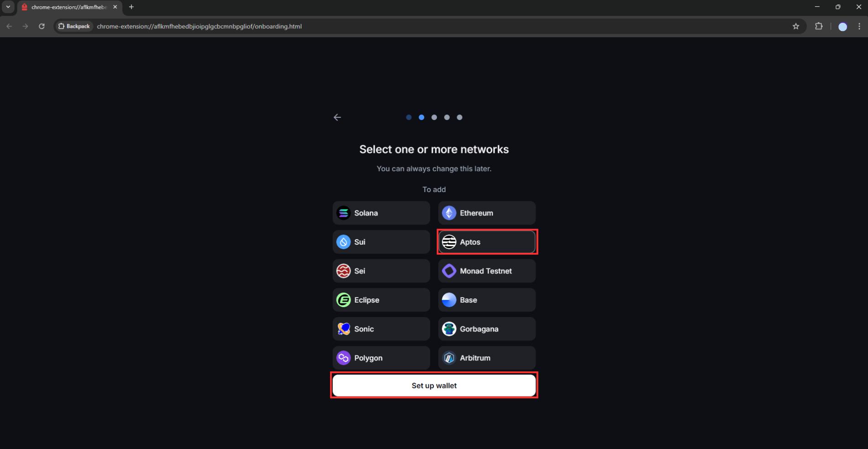Toggle the Aptos network
This screenshot has width=868, height=449.
(x=487, y=242)
